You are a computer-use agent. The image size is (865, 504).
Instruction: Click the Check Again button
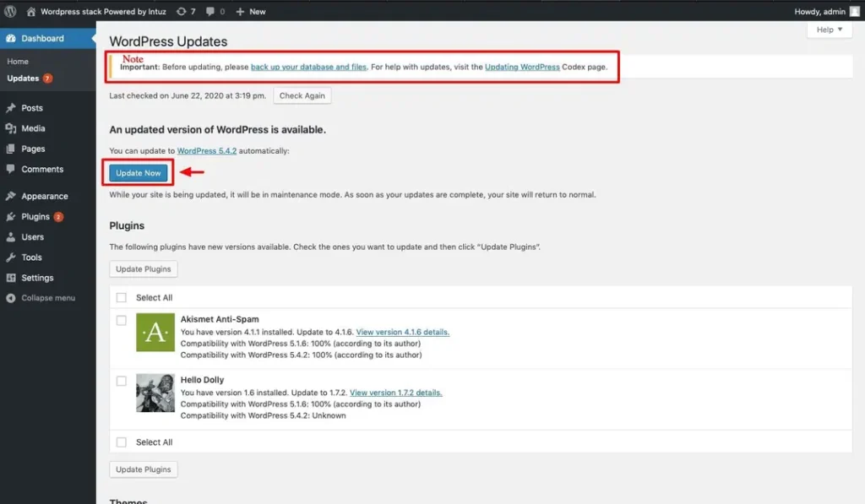302,95
